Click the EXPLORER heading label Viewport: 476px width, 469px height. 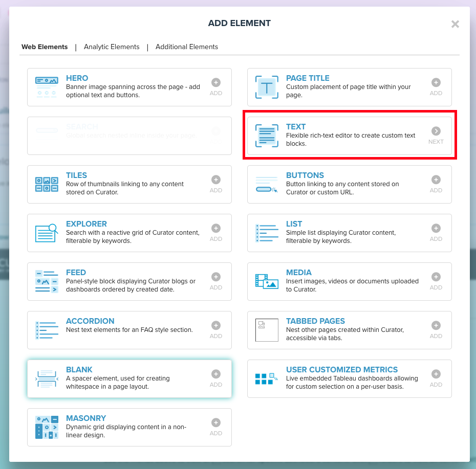86,224
